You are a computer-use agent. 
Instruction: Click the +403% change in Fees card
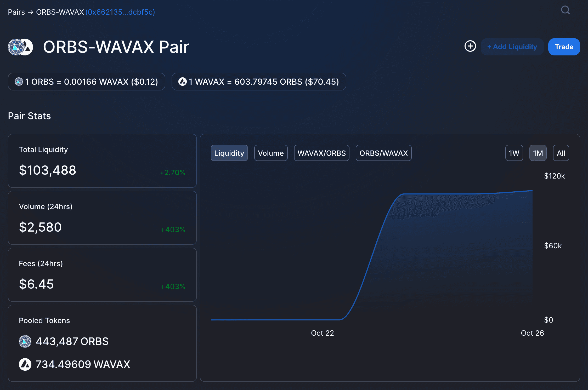tap(173, 286)
